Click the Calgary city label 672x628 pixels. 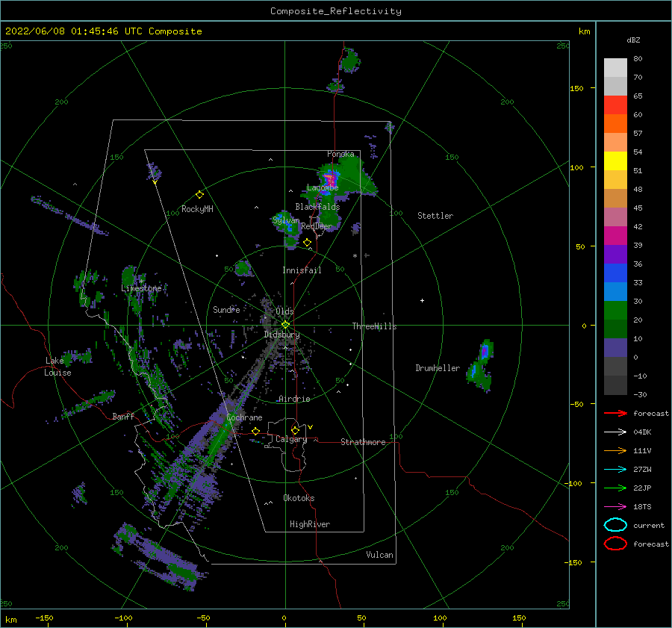coord(291,439)
